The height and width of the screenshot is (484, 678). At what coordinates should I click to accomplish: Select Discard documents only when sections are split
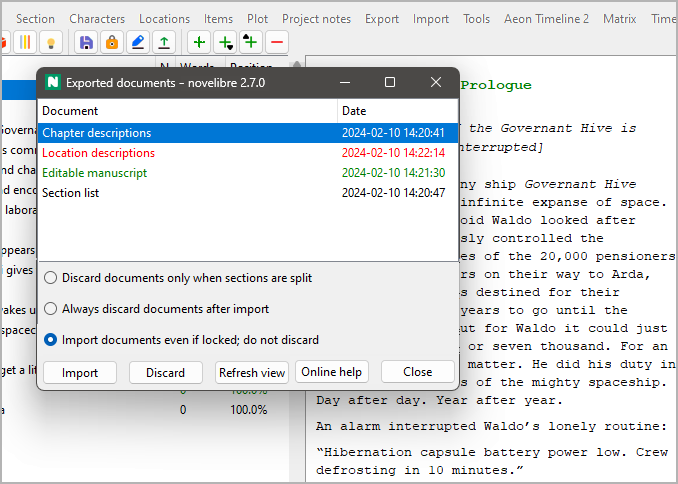coord(178,278)
